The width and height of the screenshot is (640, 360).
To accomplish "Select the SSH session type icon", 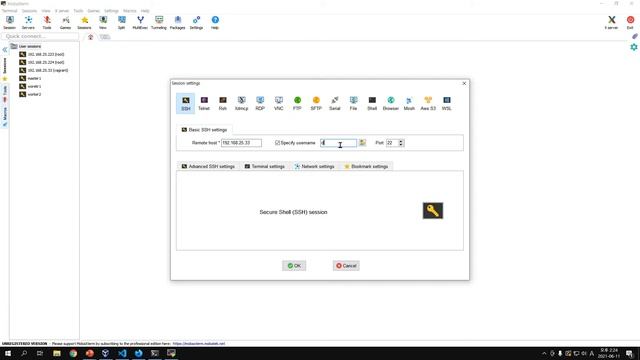I will (186, 103).
